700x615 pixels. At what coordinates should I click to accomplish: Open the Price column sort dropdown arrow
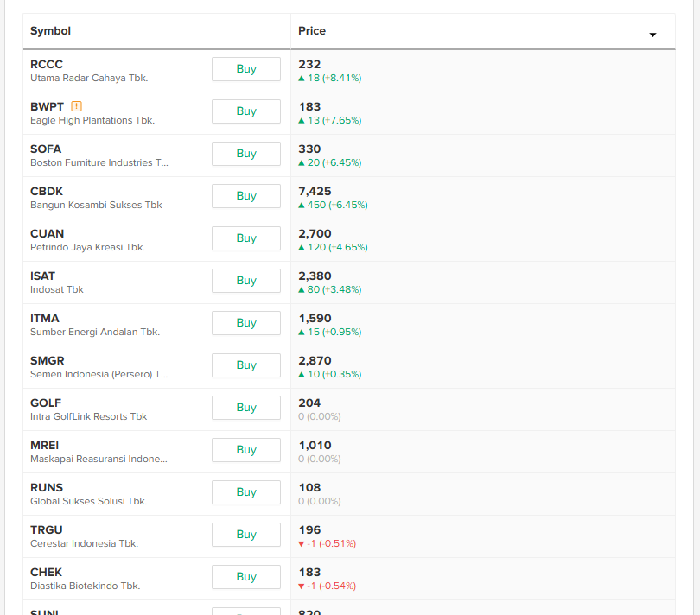click(x=652, y=35)
